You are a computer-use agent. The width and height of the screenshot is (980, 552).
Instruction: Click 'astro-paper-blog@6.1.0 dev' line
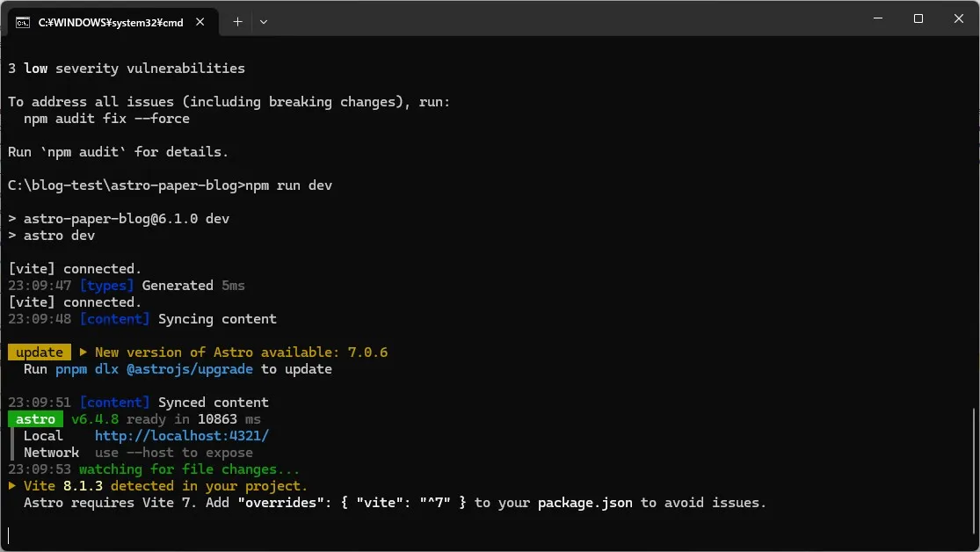[119, 219]
